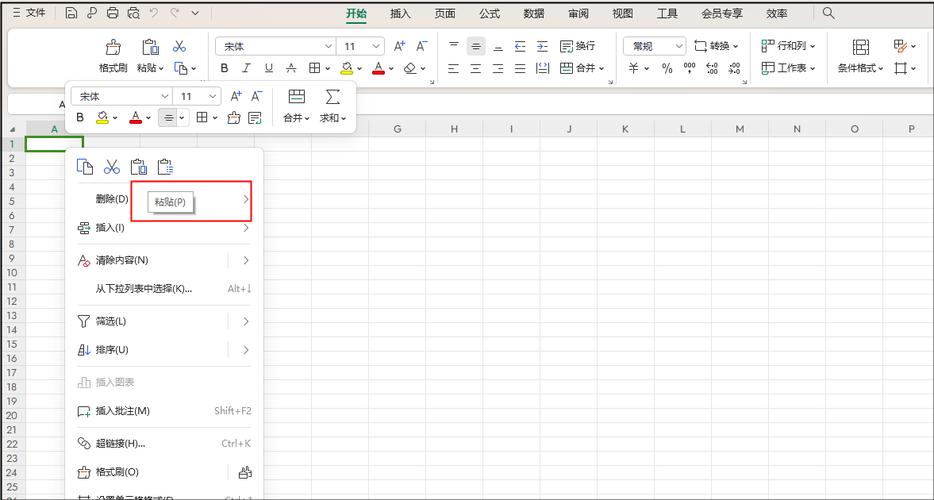Click the Increase Decimal icon

click(x=712, y=69)
